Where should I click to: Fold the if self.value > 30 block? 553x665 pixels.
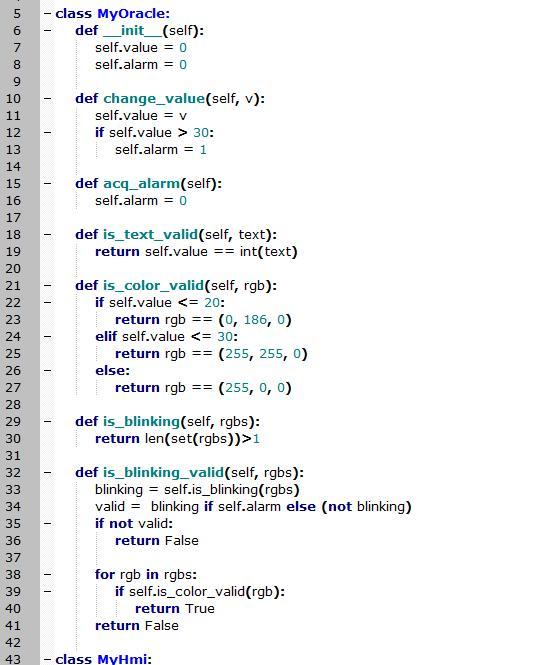47,133
